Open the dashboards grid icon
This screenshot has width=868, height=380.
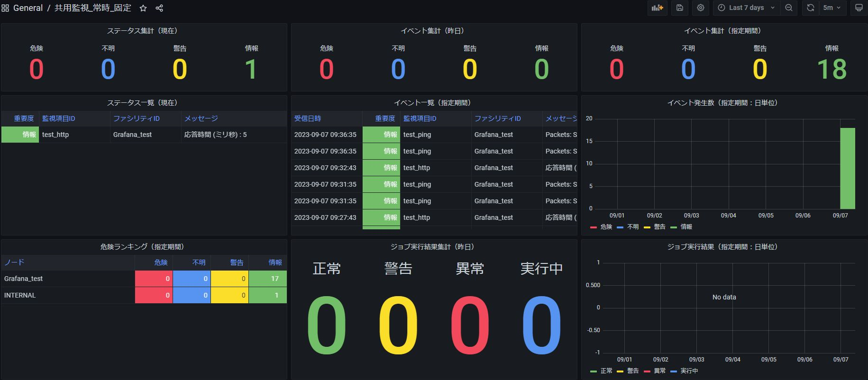5,8
